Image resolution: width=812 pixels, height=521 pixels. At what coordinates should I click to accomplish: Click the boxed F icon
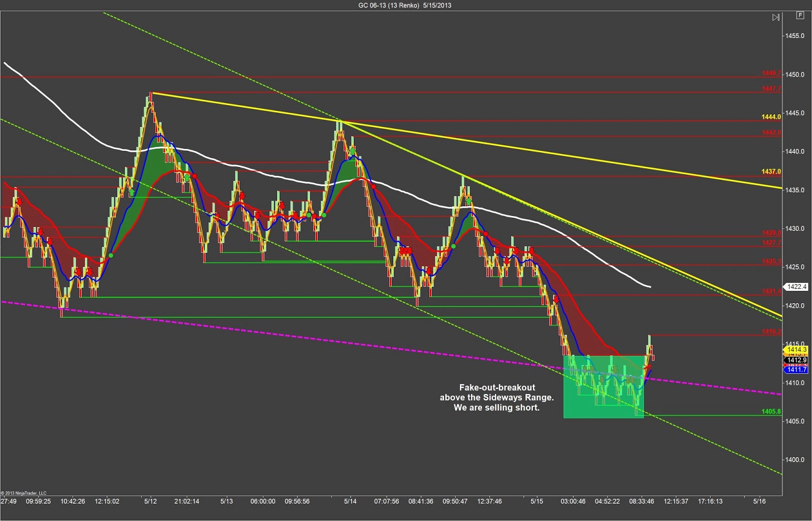(x=800, y=15)
